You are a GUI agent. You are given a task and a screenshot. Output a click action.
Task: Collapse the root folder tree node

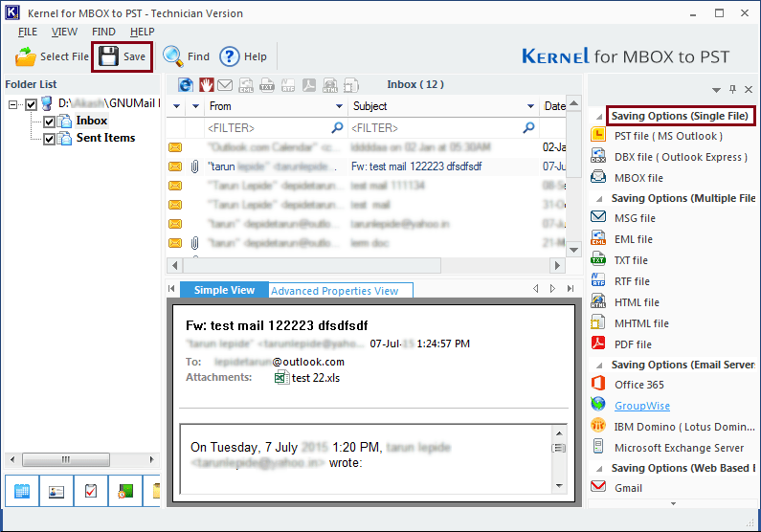click(x=13, y=104)
